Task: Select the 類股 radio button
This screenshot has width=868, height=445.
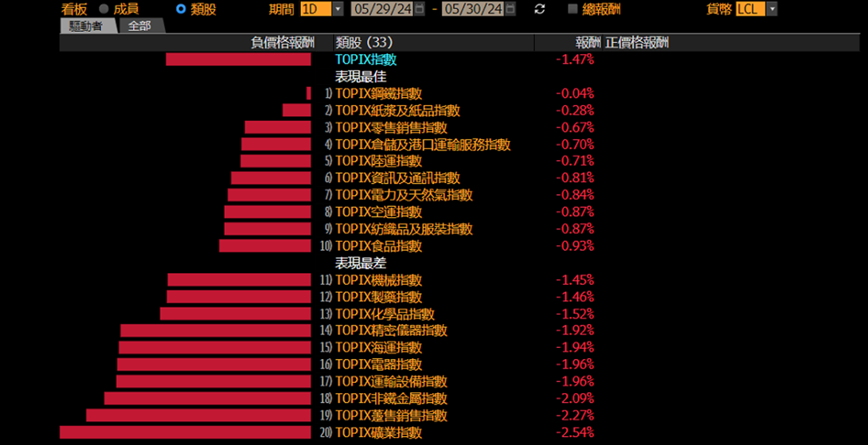Action: tap(181, 9)
